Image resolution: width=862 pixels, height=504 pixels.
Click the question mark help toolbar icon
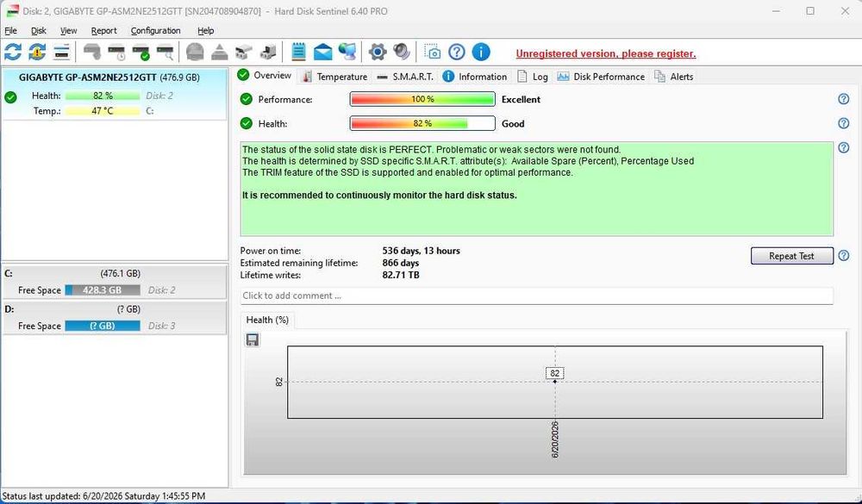[457, 53]
